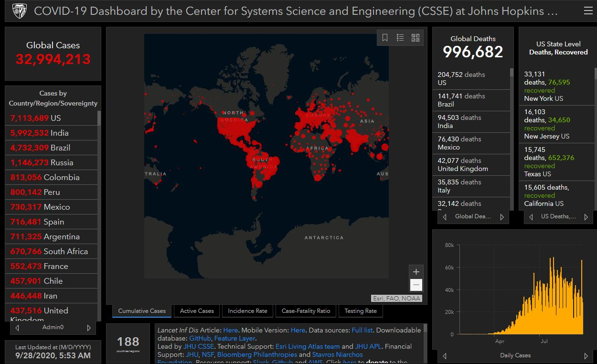Select the New York US state entry
The image size is (597, 364).
[558, 86]
